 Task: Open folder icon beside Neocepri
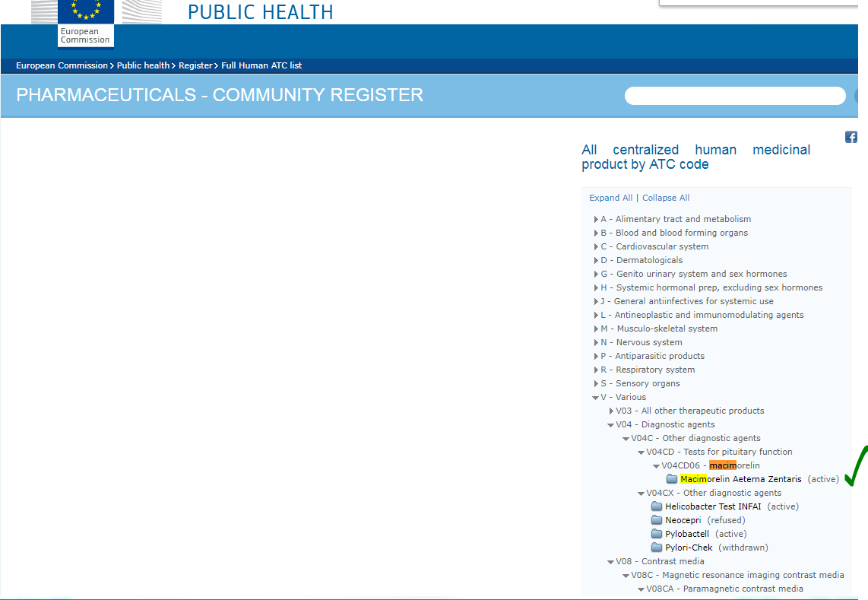click(x=657, y=519)
